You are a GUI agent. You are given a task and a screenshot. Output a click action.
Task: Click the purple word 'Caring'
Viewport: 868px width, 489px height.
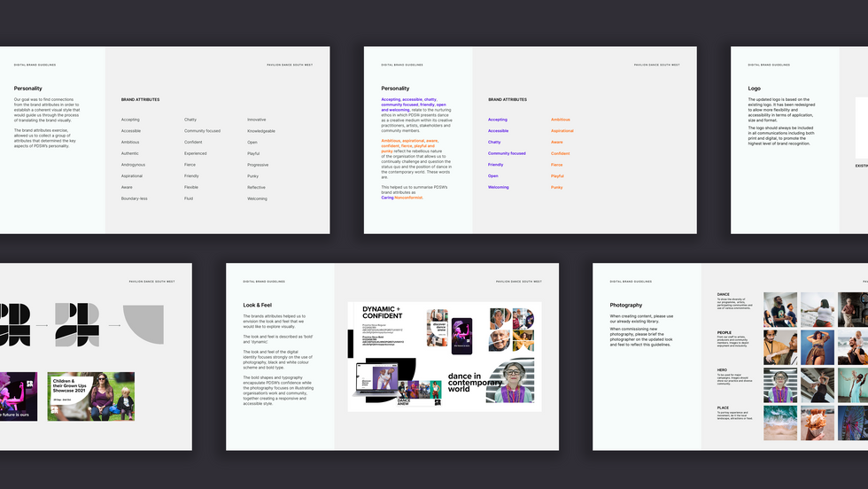point(388,198)
